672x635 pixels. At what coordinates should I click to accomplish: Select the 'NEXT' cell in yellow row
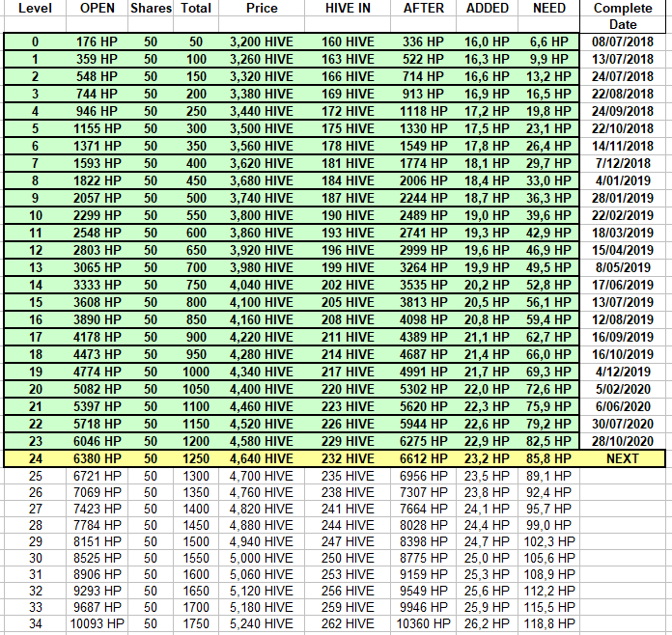(x=623, y=458)
